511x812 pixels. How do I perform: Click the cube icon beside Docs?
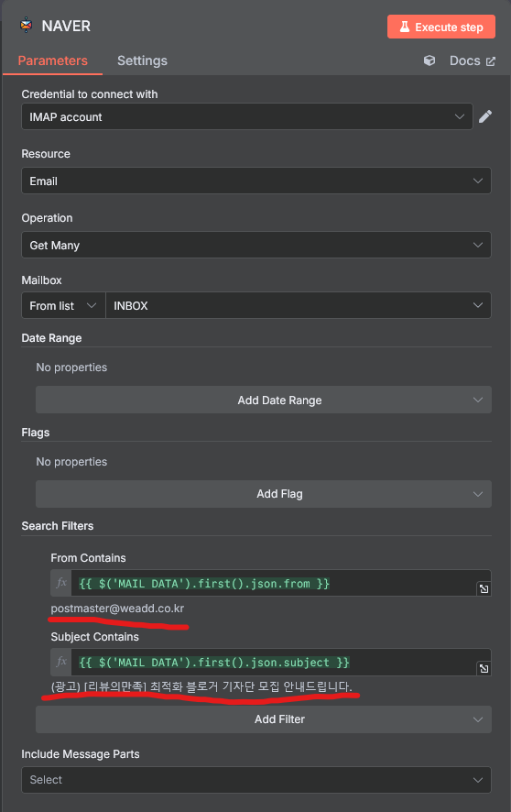pos(429,60)
